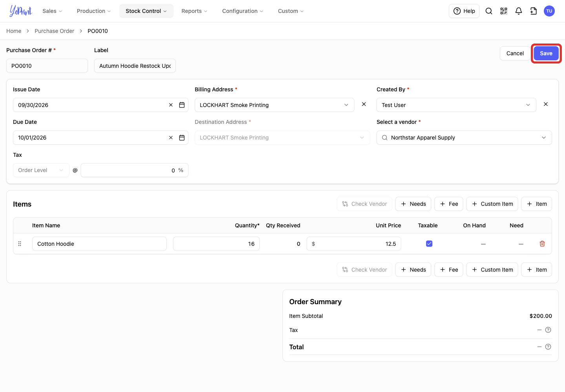Open the Issue Date calendar picker
Viewport: 565px width, 392px height.
182,105
